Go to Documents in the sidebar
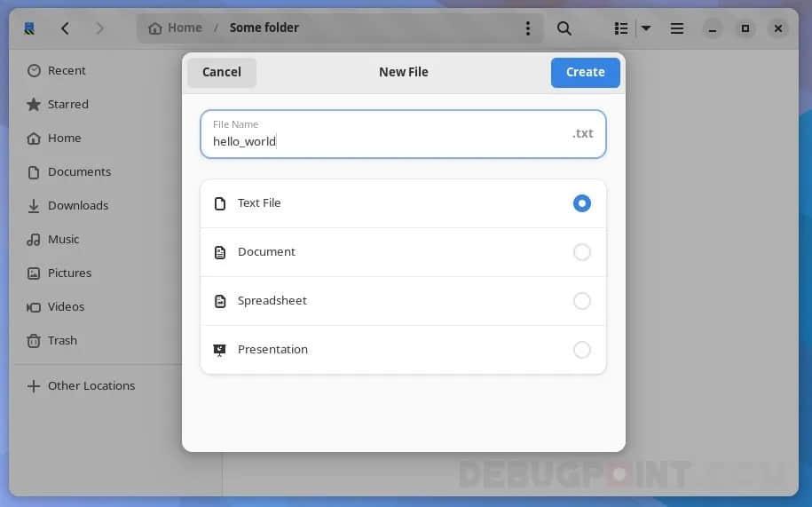This screenshot has width=812, height=507. [79, 171]
